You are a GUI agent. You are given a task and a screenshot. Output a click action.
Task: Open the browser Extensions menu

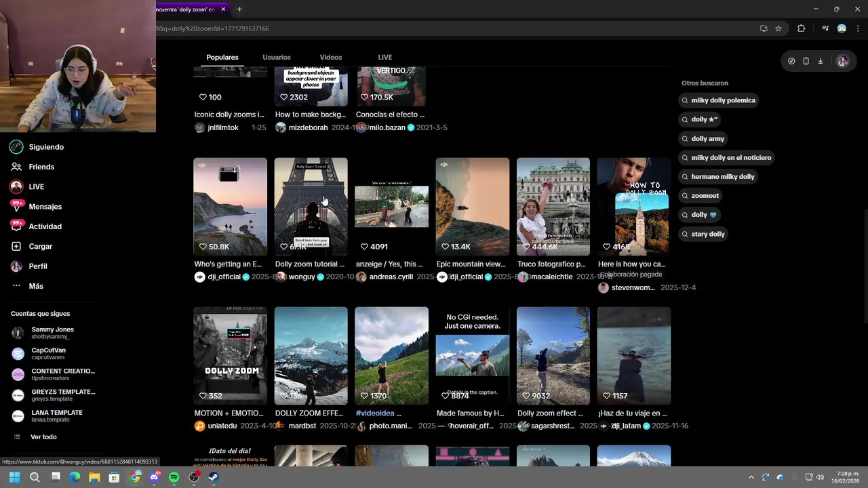point(801,28)
